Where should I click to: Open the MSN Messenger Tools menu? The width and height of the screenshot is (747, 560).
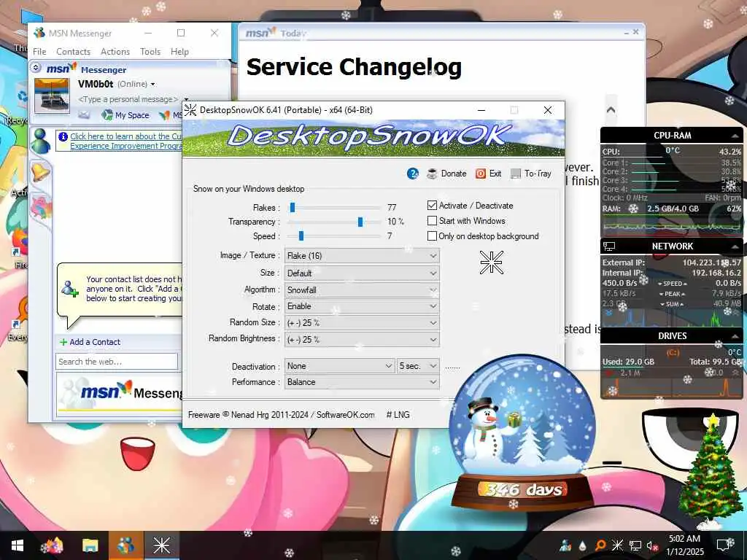[150, 52]
